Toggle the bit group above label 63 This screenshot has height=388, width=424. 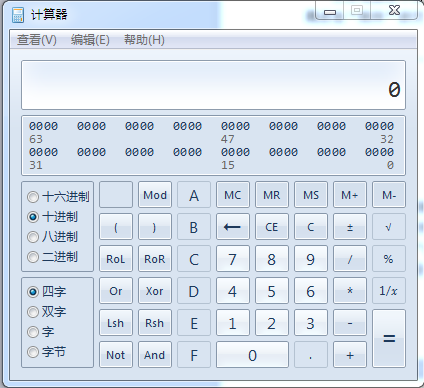coord(43,126)
